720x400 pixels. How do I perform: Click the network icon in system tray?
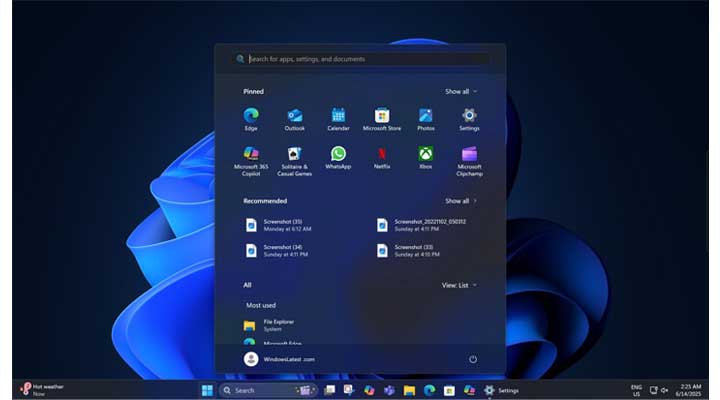pyautogui.click(x=653, y=390)
